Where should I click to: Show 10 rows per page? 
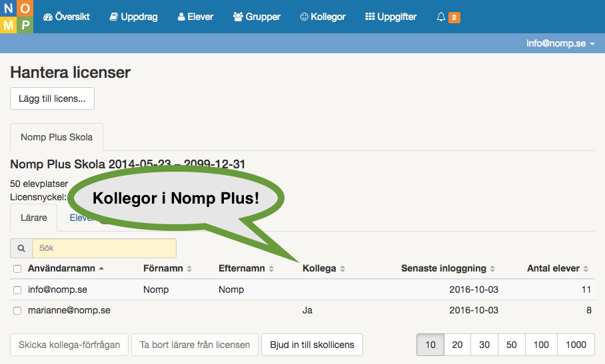click(430, 345)
